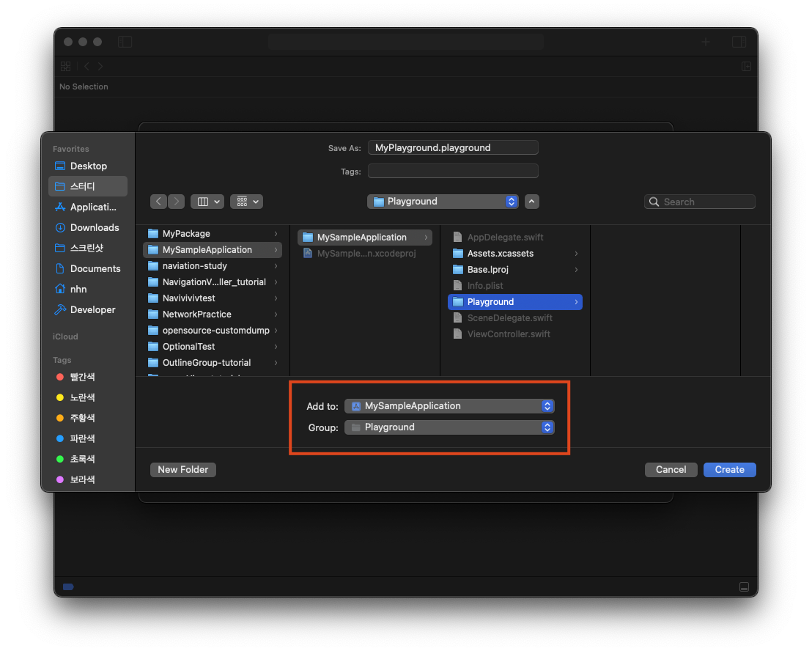Image resolution: width=812 pixels, height=651 pixels.
Task: Toggle the Xcode navigator sidebar icon
Action: point(125,42)
